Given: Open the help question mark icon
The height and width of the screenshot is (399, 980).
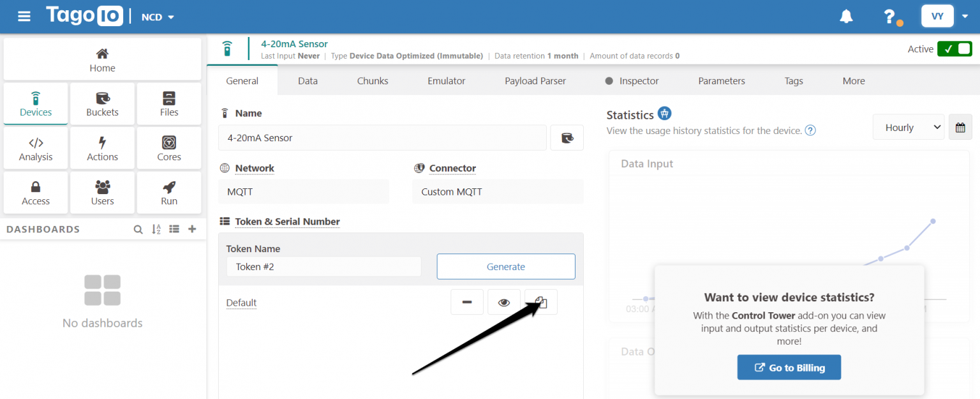Looking at the screenshot, I should [x=889, y=17].
